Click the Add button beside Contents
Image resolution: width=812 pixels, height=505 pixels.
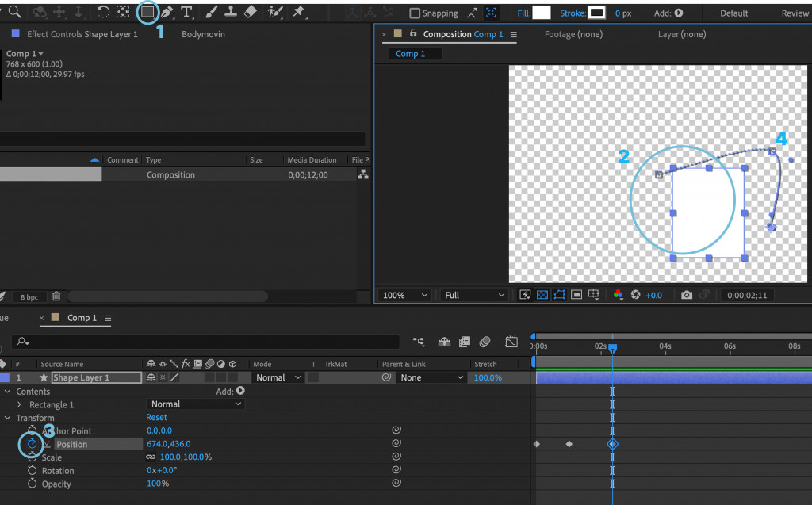pos(239,391)
